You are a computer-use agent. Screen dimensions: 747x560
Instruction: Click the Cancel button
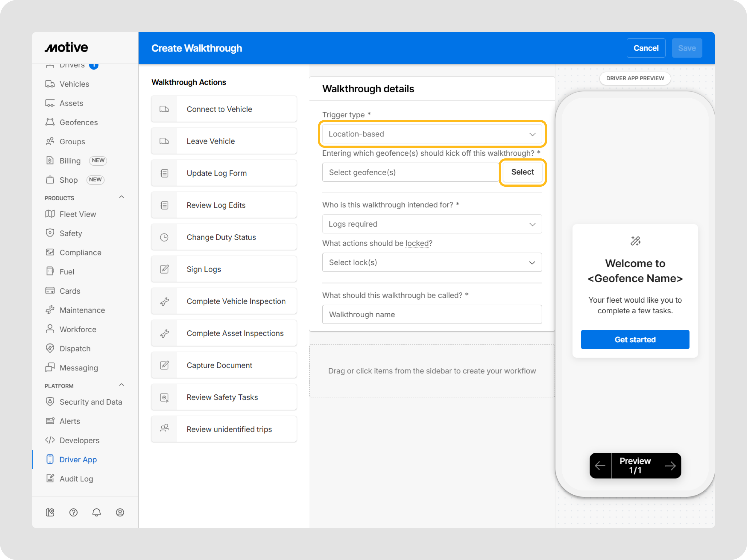pyautogui.click(x=645, y=48)
